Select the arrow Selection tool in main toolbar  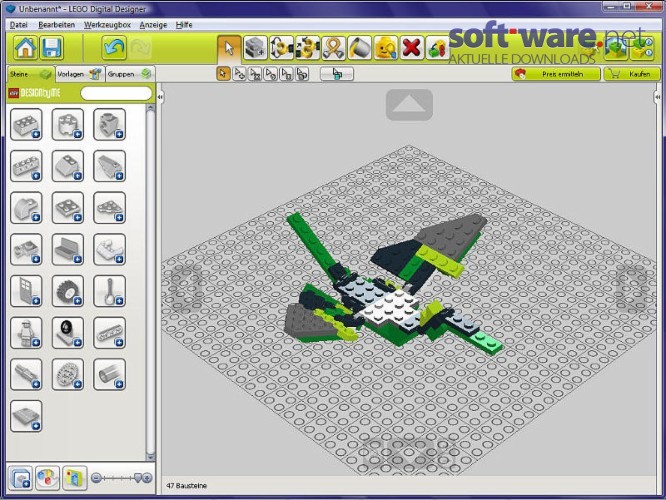click(229, 48)
